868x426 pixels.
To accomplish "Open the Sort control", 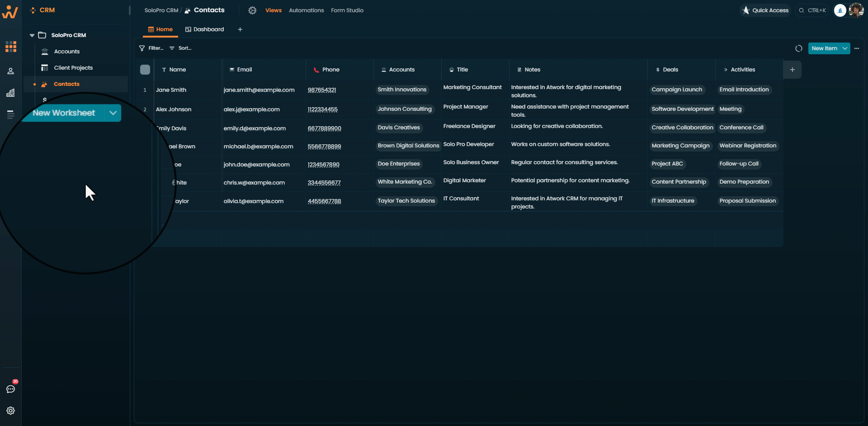I will [180, 48].
